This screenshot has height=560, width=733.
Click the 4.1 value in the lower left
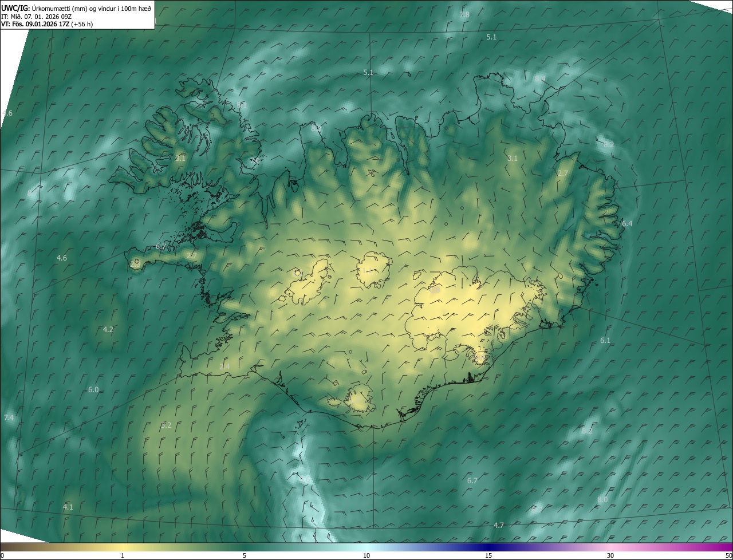pyautogui.click(x=68, y=507)
